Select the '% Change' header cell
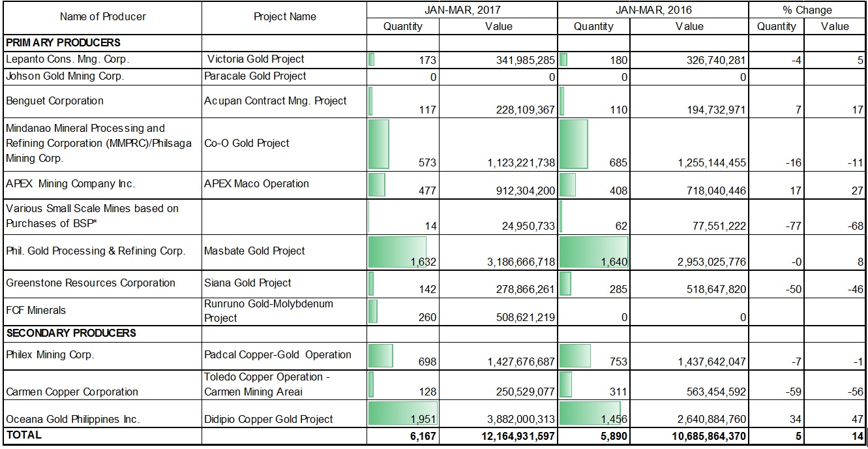The height and width of the screenshot is (449, 868). (807, 10)
